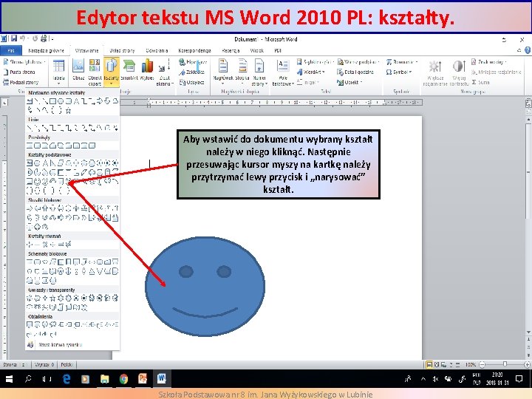Viewport: 532px width, 399px height.
Task: Click the quick print icon in quick access toolbar
Action: click(x=44, y=38)
